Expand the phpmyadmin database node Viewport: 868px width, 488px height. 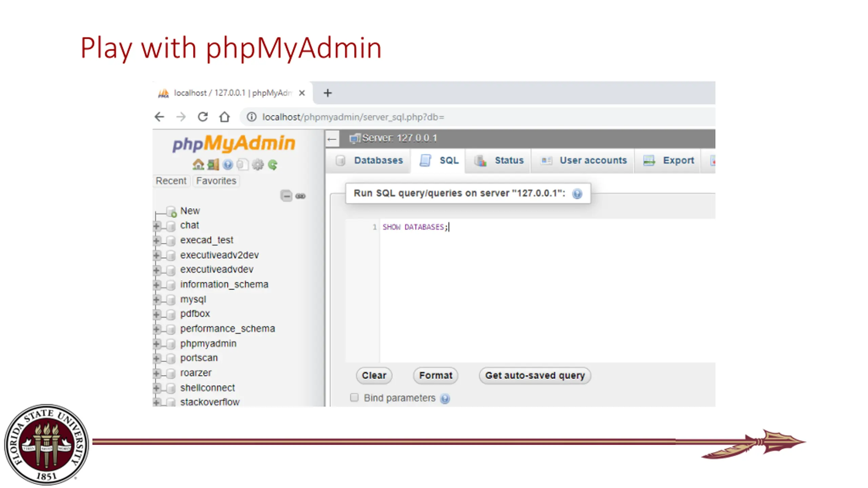point(156,344)
